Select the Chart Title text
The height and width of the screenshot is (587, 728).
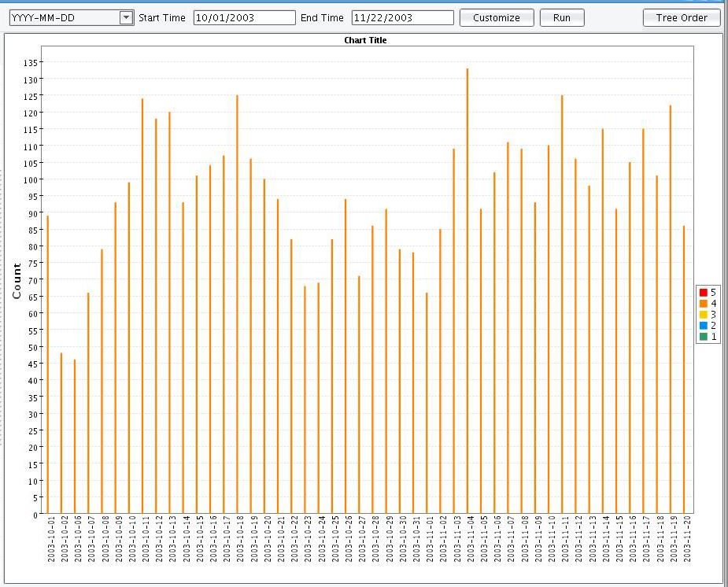tap(365, 40)
